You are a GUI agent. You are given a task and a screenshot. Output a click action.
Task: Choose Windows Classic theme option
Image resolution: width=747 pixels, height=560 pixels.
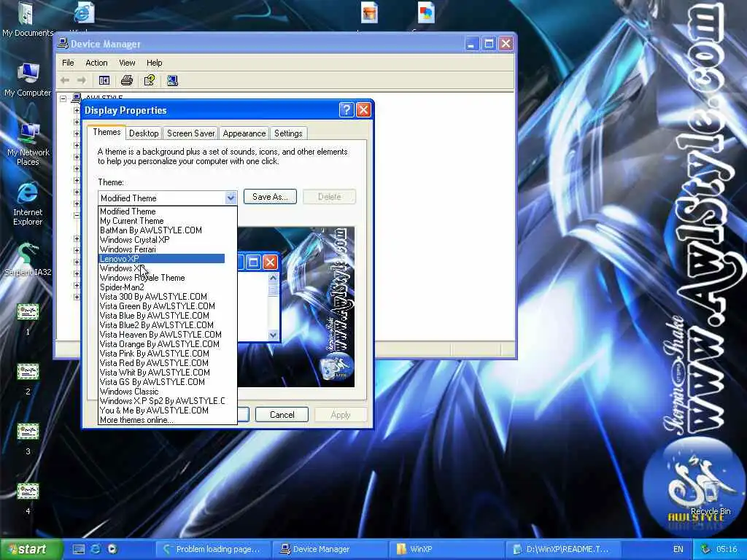click(x=161, y=392)
